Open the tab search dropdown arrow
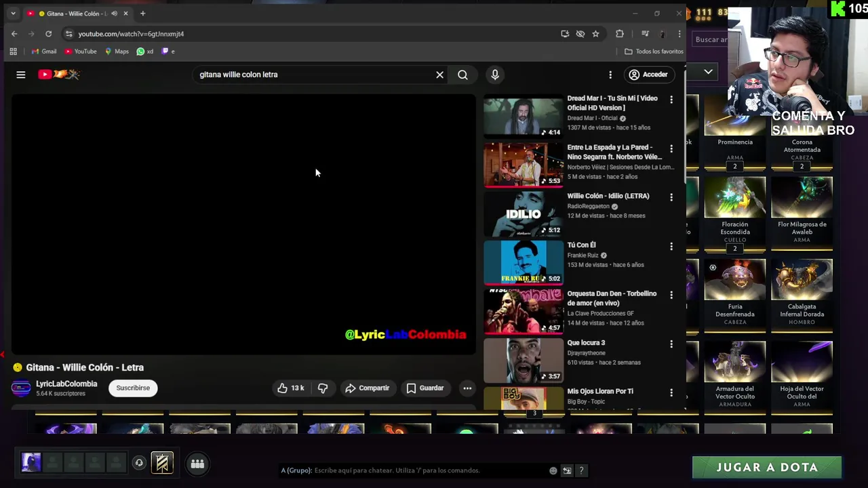 click(x=12, y=14)
